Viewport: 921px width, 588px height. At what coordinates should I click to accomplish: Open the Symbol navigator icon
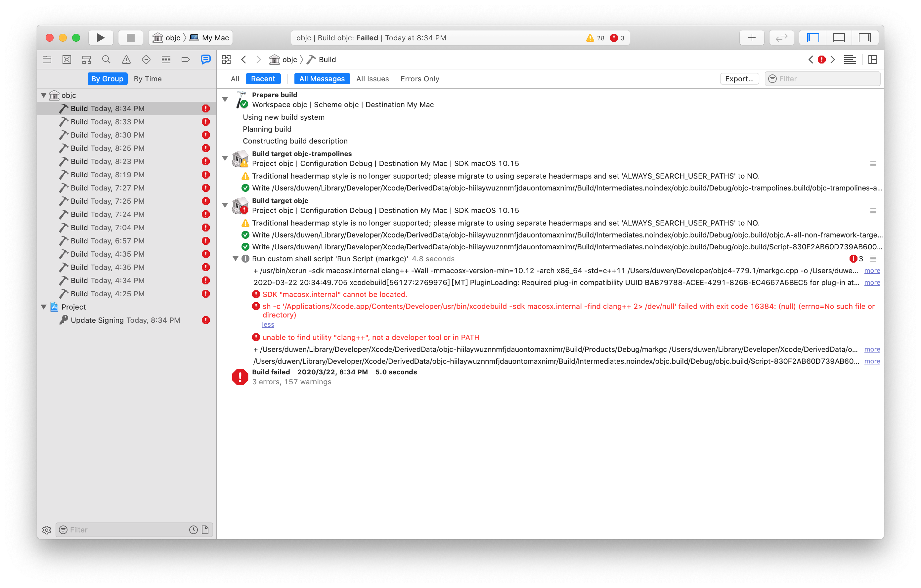87,59
